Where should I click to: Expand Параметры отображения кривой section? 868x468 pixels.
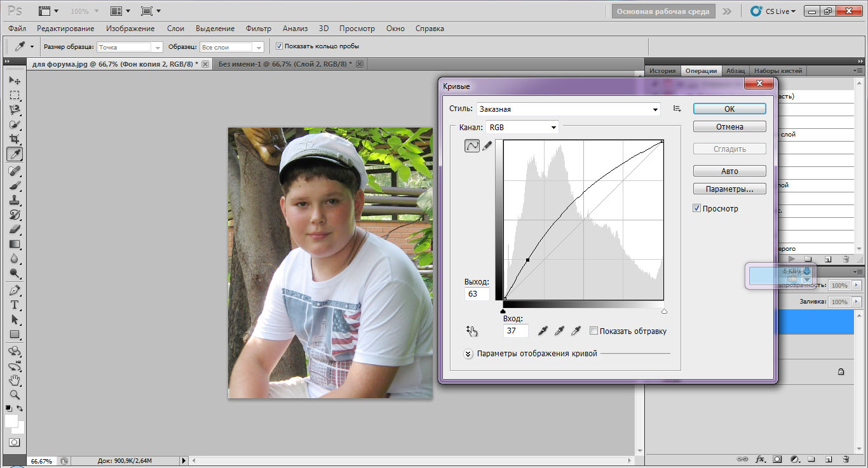[x=469, y=354]
